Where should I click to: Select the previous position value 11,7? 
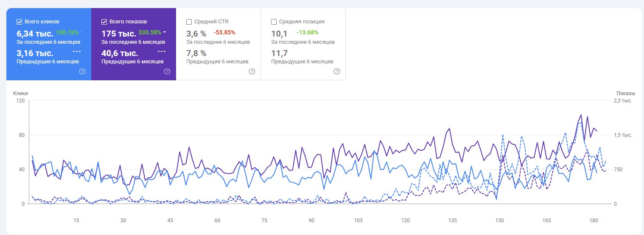pyautogui.click(x=280, y=53)
